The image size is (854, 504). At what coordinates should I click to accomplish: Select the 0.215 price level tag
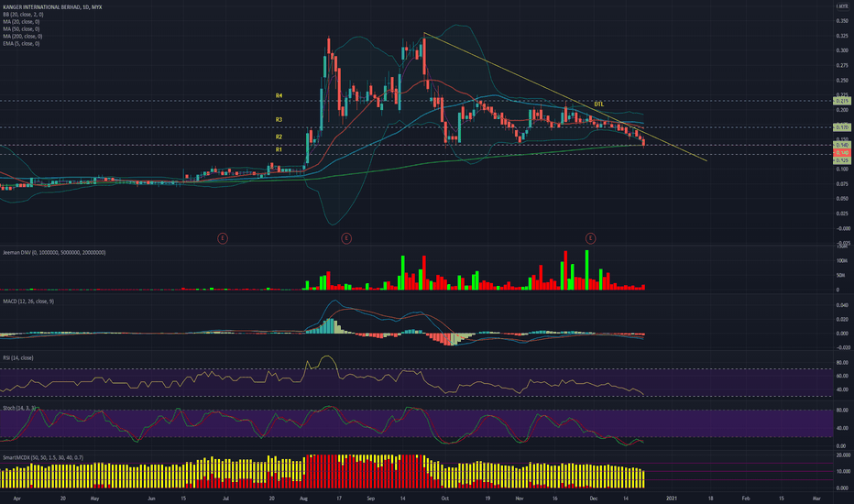(842, 101)
